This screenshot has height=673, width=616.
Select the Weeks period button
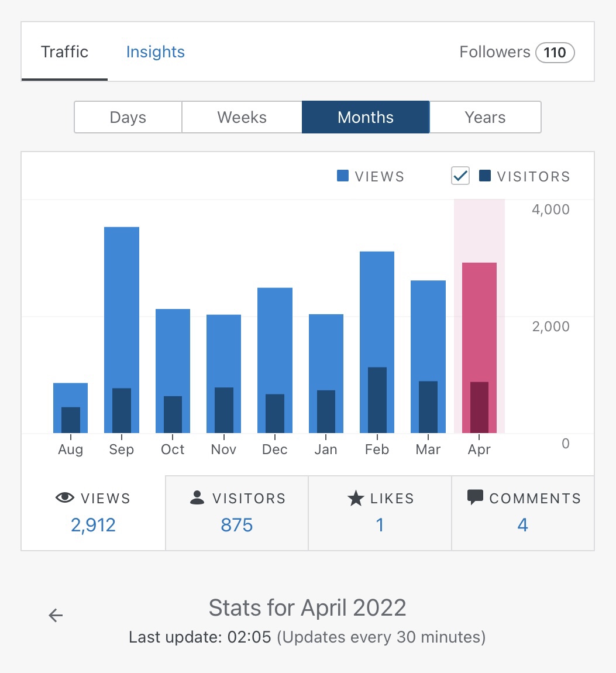(242, 117)
